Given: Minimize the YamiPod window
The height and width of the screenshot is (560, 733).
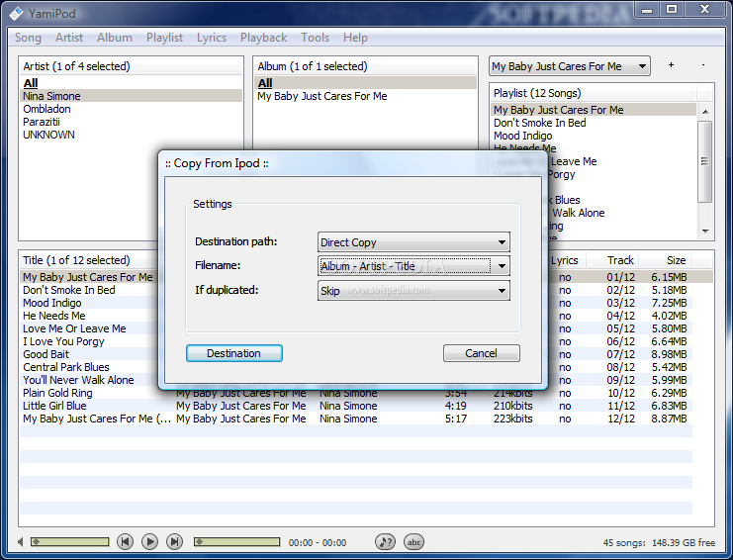Looking at the screenshot, I should (647, 10).
